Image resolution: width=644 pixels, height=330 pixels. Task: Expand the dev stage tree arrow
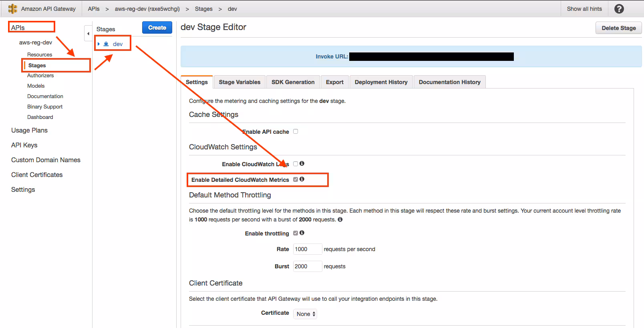99,44
